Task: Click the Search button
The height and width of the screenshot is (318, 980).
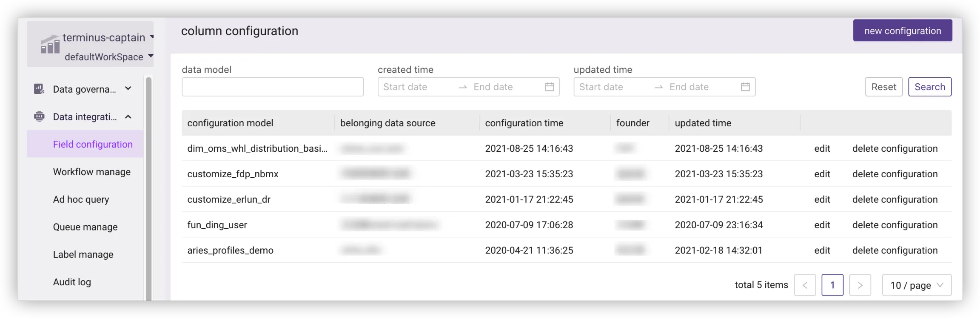Action: click(x=930, y=87)
